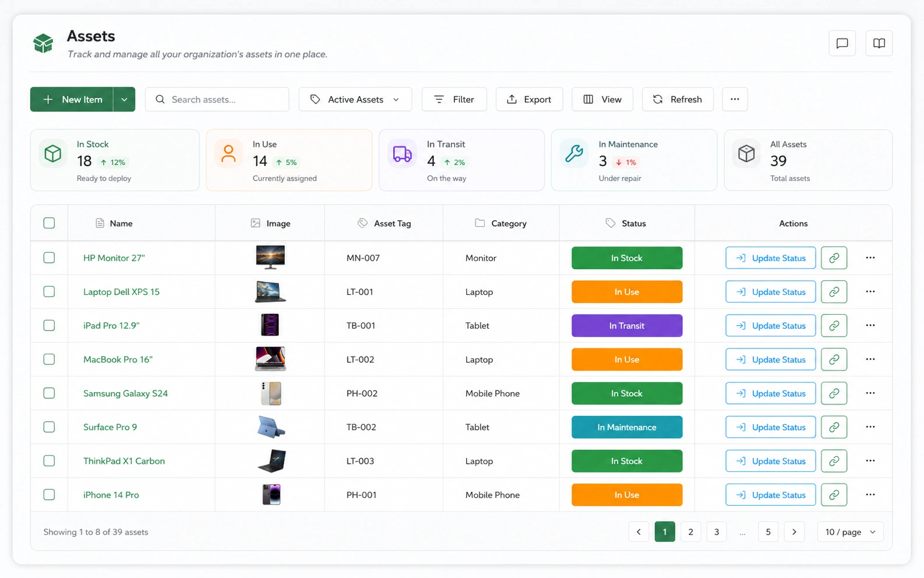Screen dimensions: 924x578
Task: Open the book documentation icon
Action: tap(879, 43)
